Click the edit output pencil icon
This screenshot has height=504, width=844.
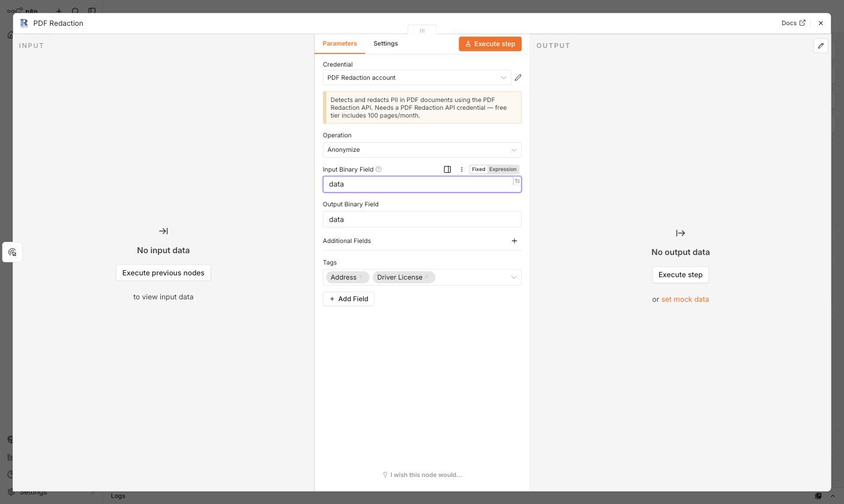tap(821, 46)
